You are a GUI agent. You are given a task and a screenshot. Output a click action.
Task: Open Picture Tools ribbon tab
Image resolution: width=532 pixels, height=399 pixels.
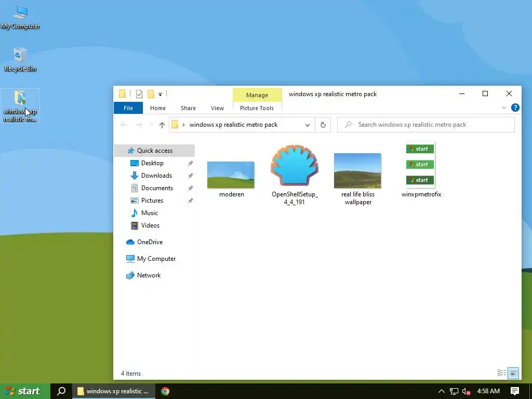[x=257, y=108]
